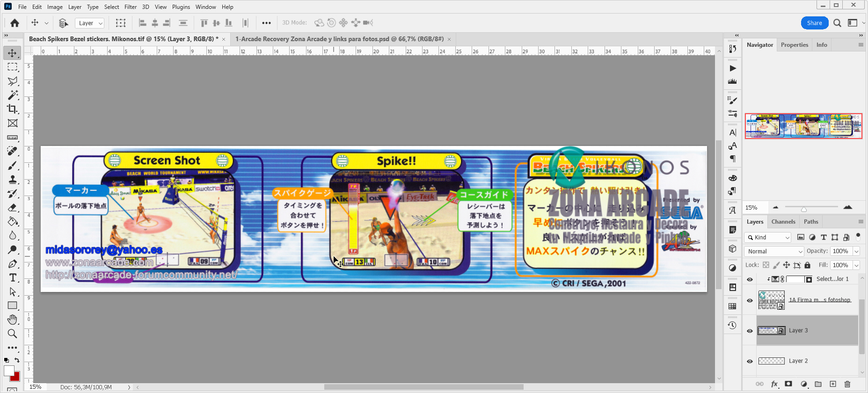
Task: Open the blend mode Normal dropdown
Action: click(x=774, y=251)
